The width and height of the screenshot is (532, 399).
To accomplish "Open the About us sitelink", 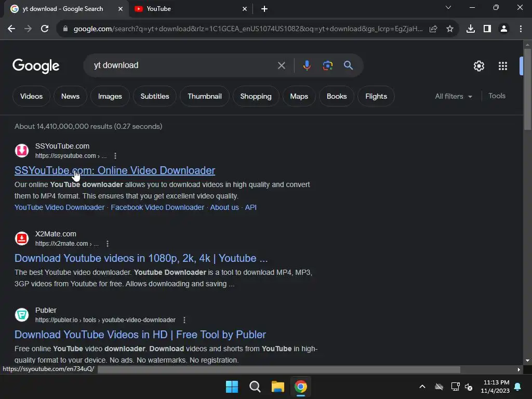I will pyautogui.click(x=224, y=207).
